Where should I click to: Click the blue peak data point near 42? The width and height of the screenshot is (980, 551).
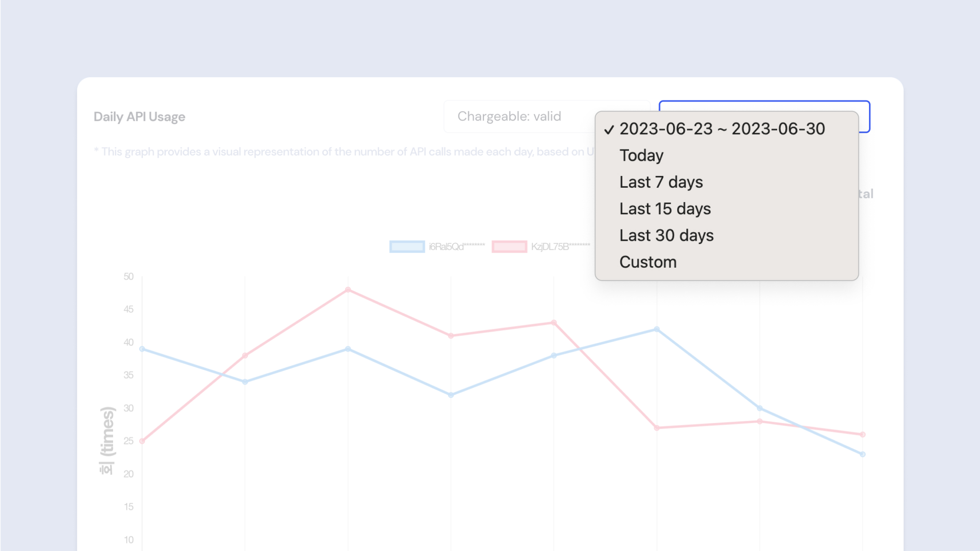click(657, 329)
